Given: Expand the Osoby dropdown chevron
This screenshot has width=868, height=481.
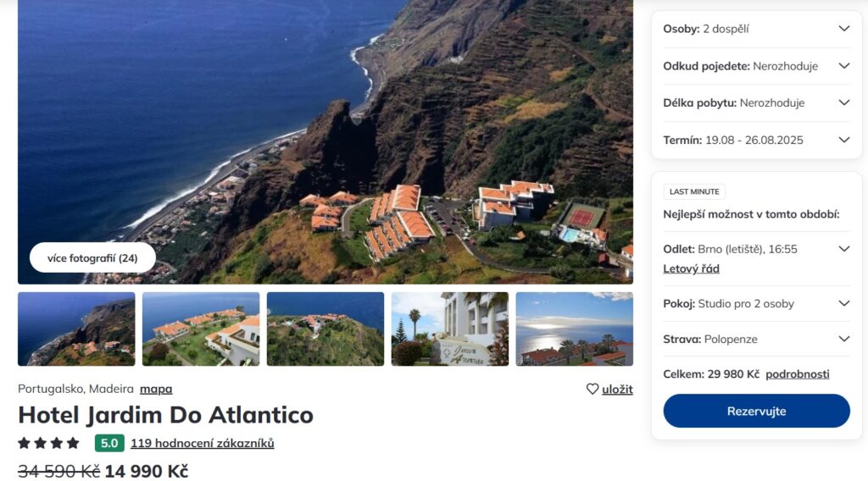Looking at the screenshot, I should (843, 29).
